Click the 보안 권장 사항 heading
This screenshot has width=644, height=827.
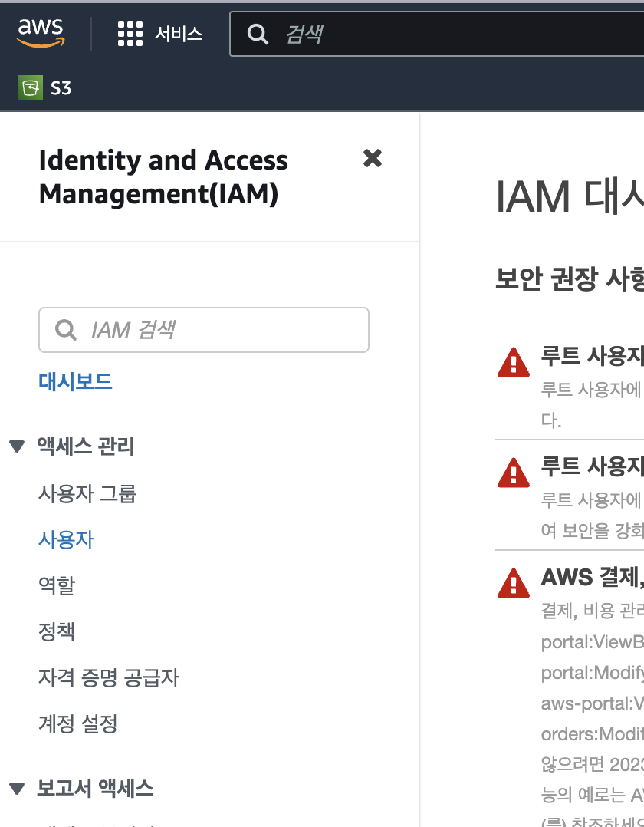pos(570,278)
